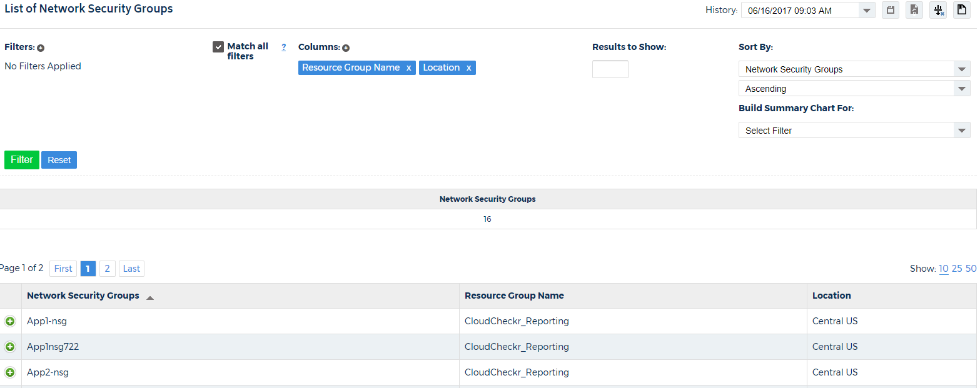Open the Build Summary Chart Select Filter dropdown
This screenshot has height=388, width=980.
pyautogui.click(x=854, y=131)
